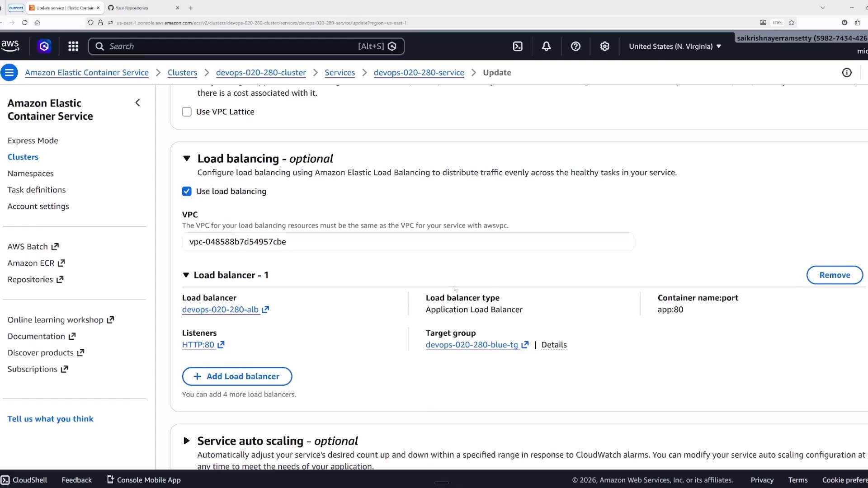Viewport: 868px width, 488px height.
Task: Open the notifications bell
Action: 546,46
